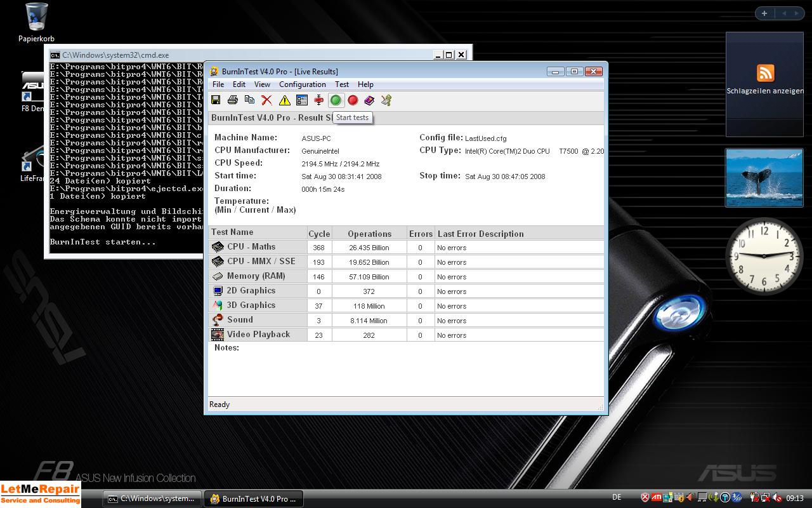812x508 pixels.
Task: Click the Operations column header
Action: 369,233
